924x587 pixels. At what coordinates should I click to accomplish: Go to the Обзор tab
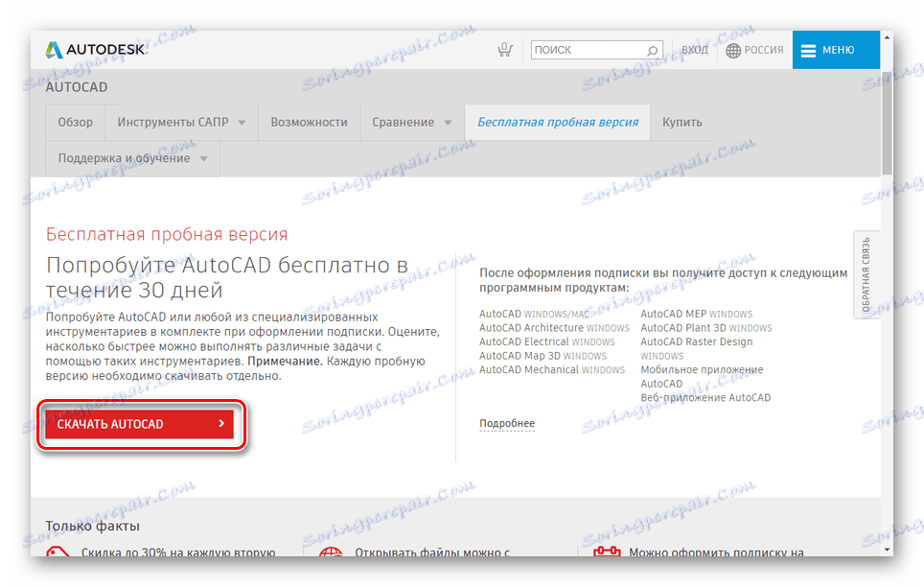coord(76,122)
